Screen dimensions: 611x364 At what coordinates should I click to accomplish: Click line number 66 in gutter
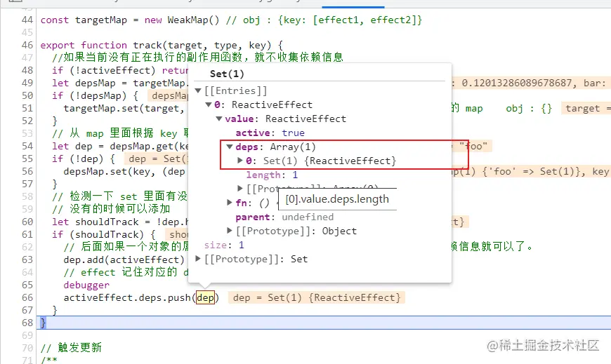coord(27,297)
